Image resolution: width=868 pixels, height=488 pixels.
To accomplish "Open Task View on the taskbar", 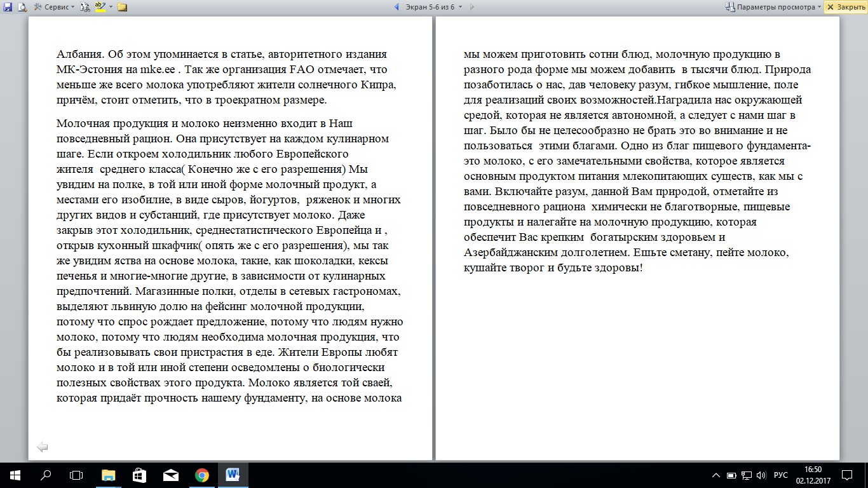I will [76, 475].
